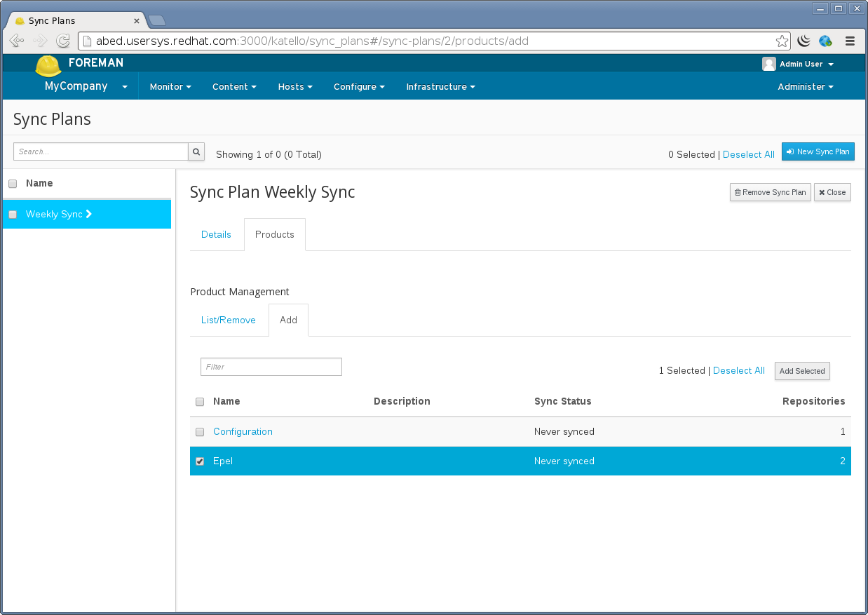Switch to the List/Remove tab
This screenshot has width=868, height=615.
point(229,320)
